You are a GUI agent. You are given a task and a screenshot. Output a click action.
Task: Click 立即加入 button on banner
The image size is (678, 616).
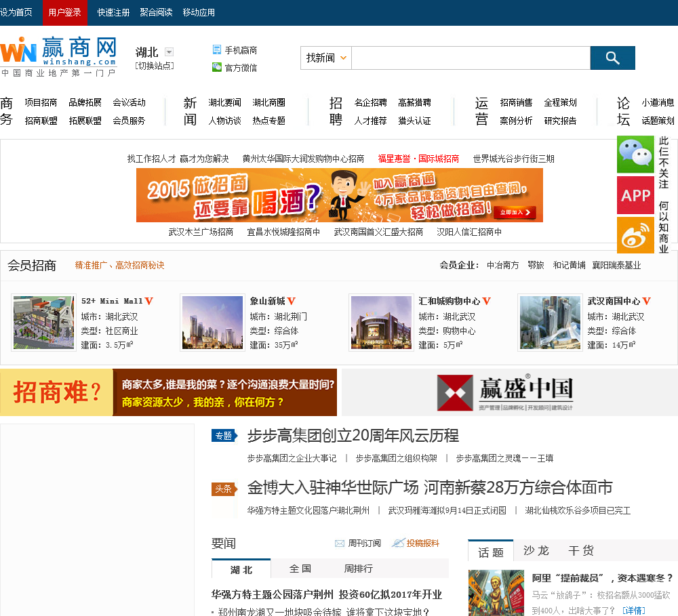(x=515, y=212)
